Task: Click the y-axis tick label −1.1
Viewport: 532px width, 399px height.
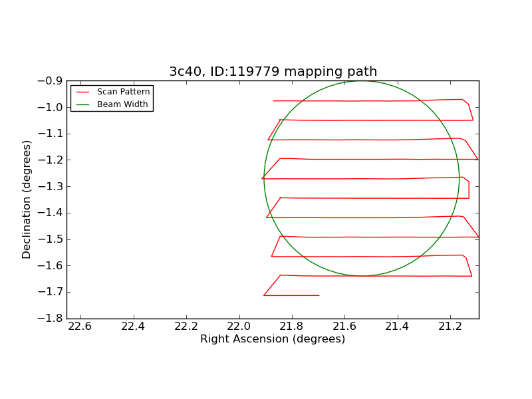Action: click(50, 134)
